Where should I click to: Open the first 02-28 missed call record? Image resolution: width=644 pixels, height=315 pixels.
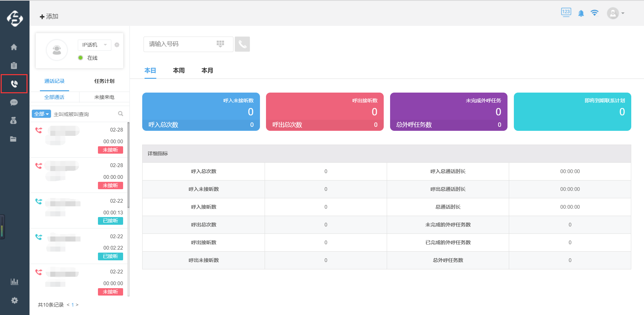point(79,140)
